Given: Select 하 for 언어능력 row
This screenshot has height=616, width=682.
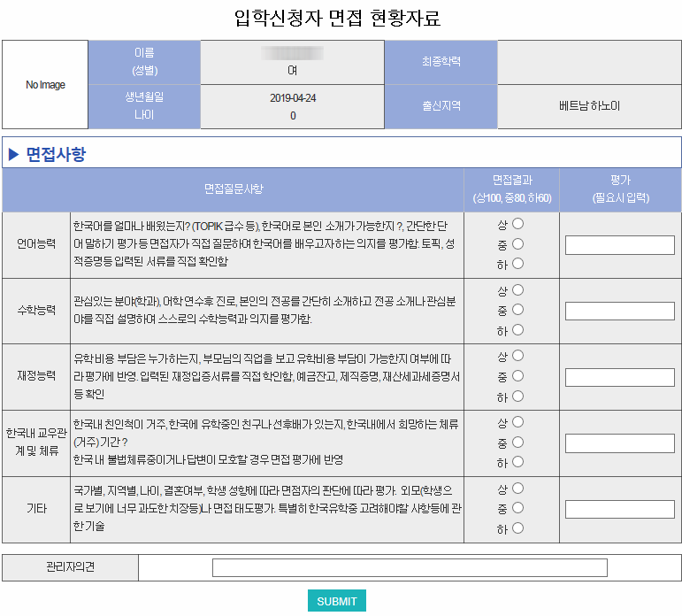Looking at the screenshot, I should 518,263.
